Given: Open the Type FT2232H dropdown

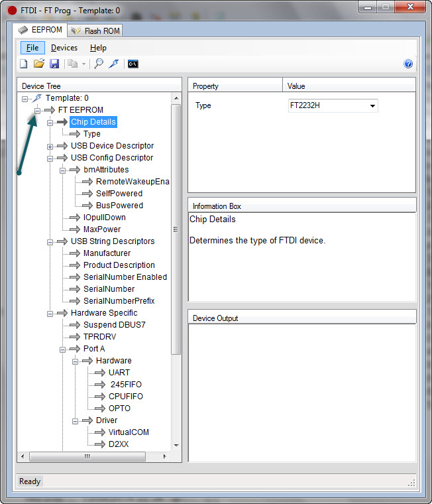Looking at the screenshot, I should [333, 105].
